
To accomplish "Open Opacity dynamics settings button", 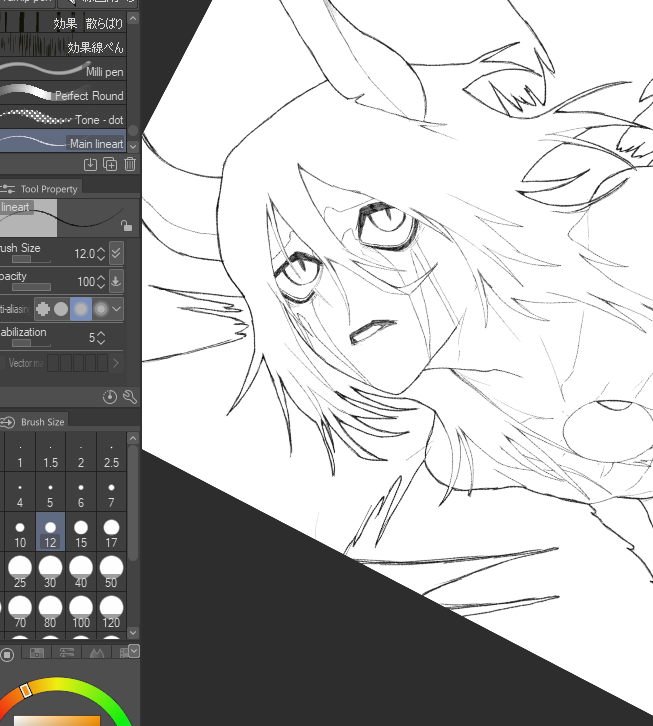I will pos(116,281).
